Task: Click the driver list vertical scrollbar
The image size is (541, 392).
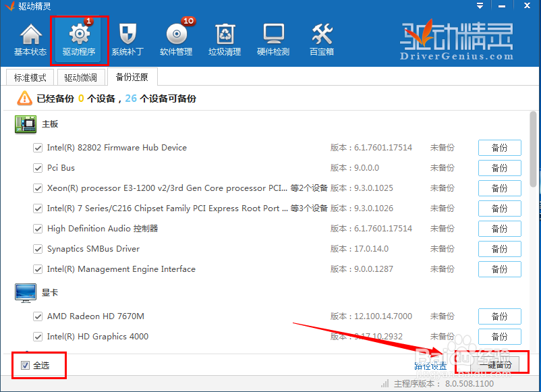Action: (534, 149)
